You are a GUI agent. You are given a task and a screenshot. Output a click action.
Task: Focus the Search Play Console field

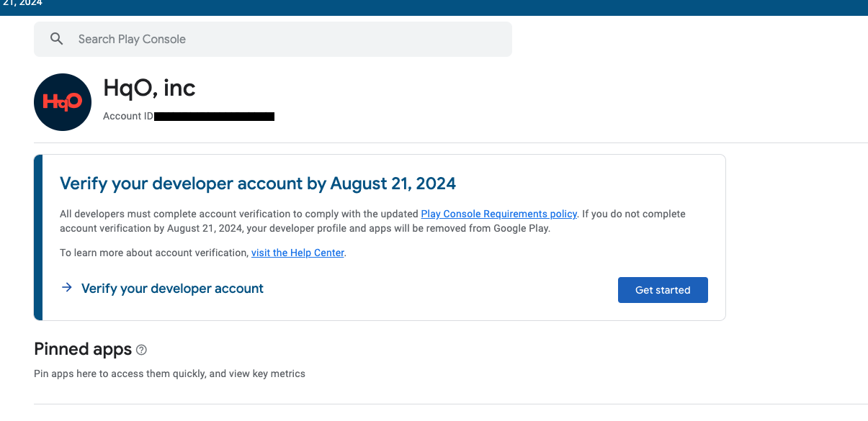(x=288, y=39)
